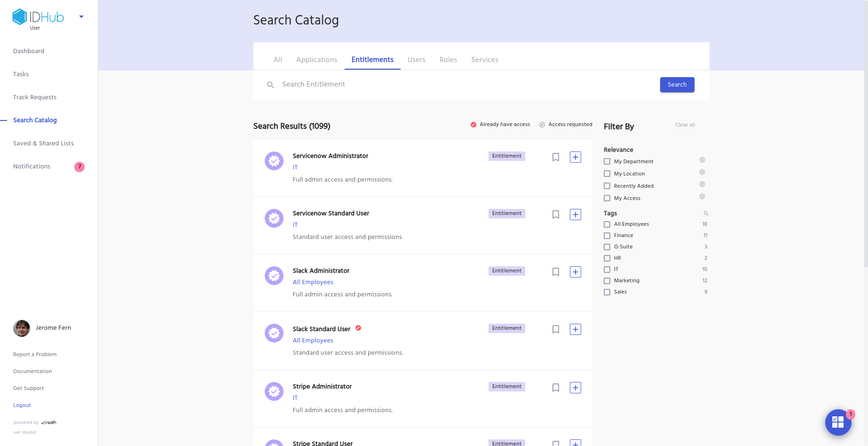Select the Roles tab
Screen dimensions: 868x446
(448, 60)
